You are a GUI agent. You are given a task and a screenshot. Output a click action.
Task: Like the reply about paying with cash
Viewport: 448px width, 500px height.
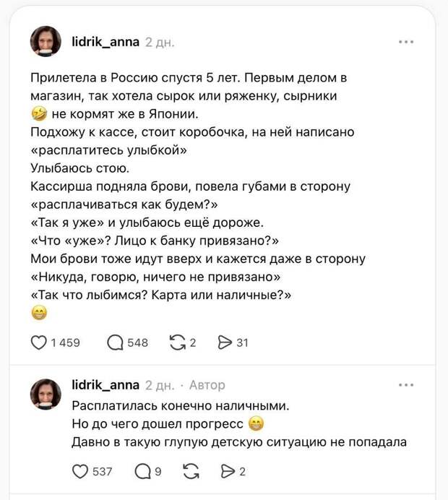click(x=81, y=472)
